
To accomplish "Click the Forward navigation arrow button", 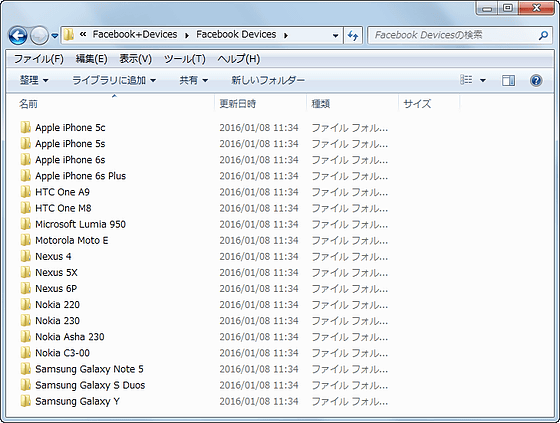I will [x=39, y=35].
